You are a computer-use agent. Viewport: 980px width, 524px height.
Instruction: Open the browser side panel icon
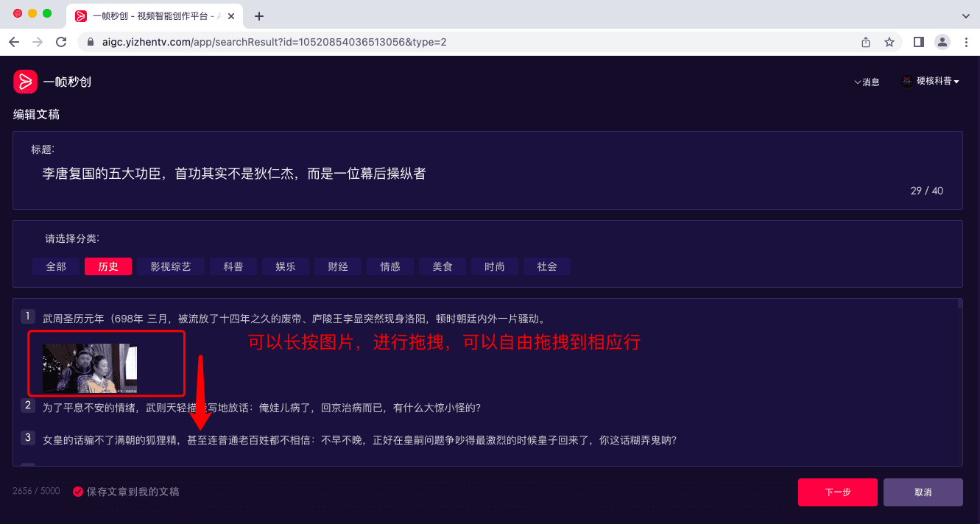[917, 42]
